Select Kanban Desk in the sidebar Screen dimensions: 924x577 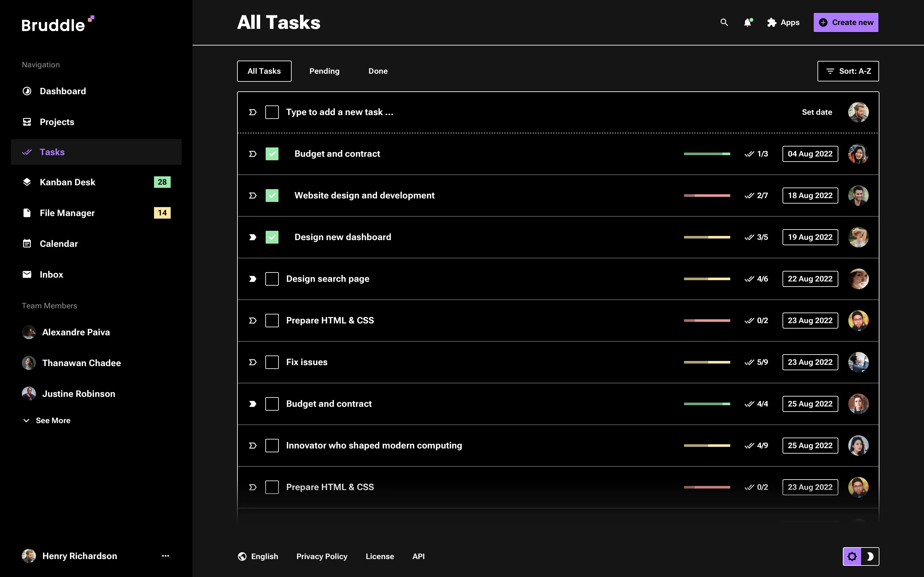(67, 182)
